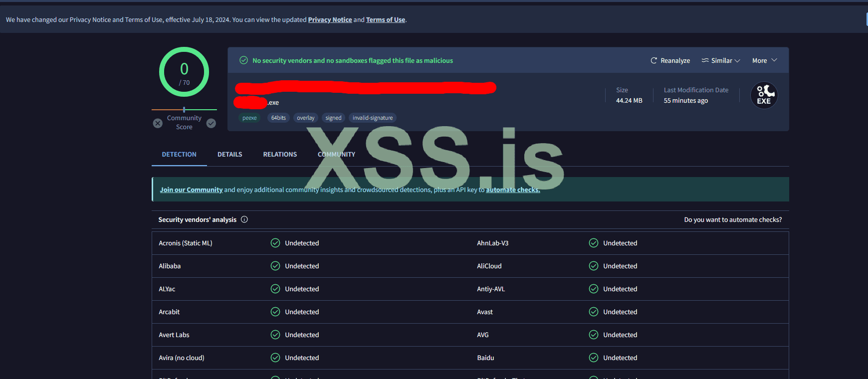This screenshot has height=379, width=868.
Task: Open the info icon beside Security vendors' analysis
Action: pyautogui.click(x=244, y=219)
